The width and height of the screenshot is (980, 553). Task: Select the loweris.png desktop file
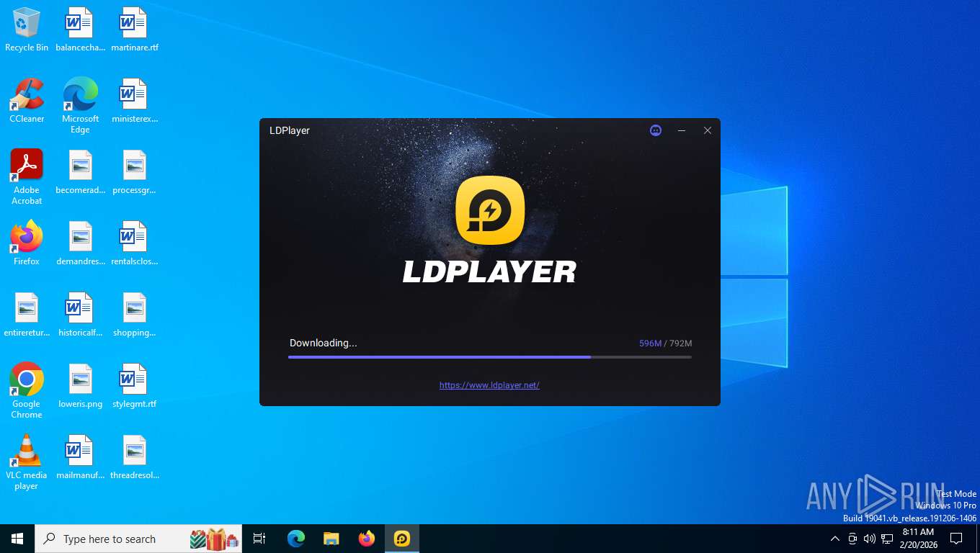point(80,386)
